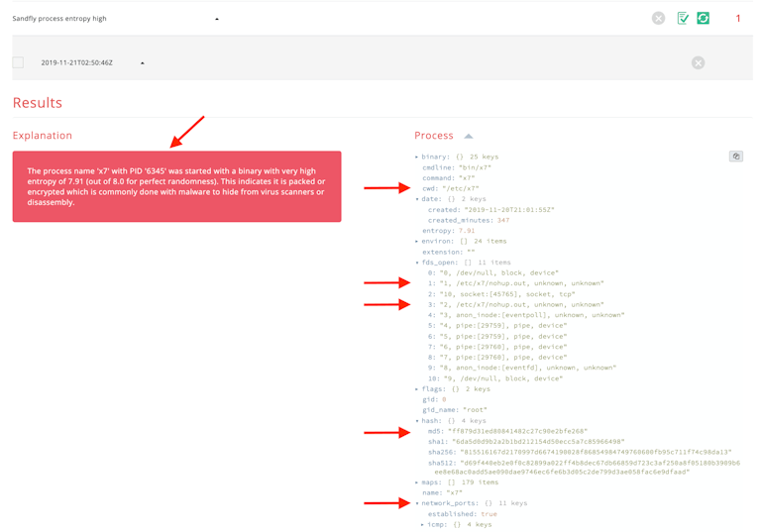Click the green refresh rescan icon
This screenshot has width=761, height=532.
tap(703, 19)
